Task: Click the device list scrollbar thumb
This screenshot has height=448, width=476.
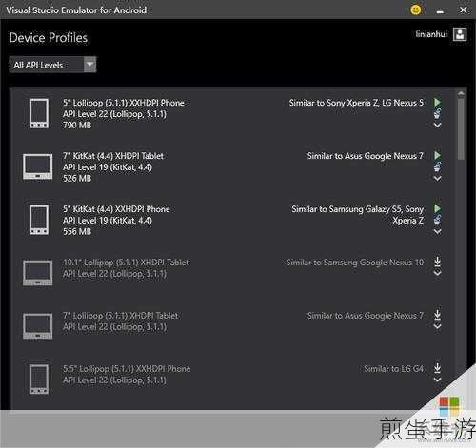Action: 461,129
